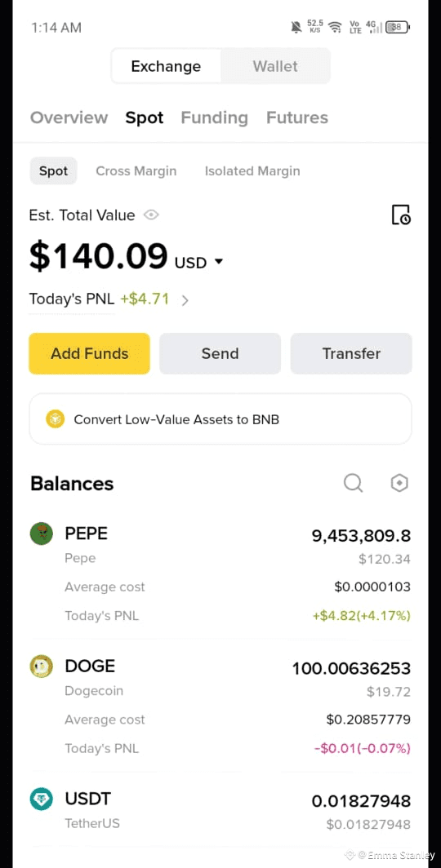Tap the Balances search magnifier icon
The width and height of the screenshot is (441, 868).
(353, 483)
